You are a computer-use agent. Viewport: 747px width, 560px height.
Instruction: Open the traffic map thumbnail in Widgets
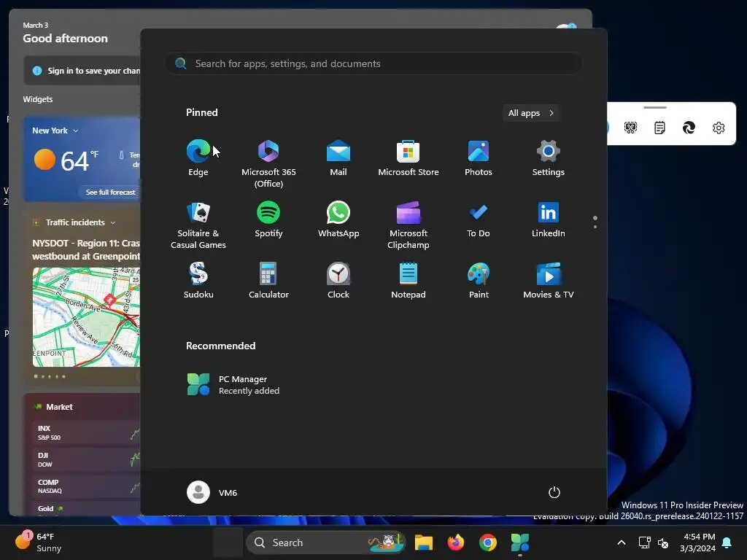[86, 317]
